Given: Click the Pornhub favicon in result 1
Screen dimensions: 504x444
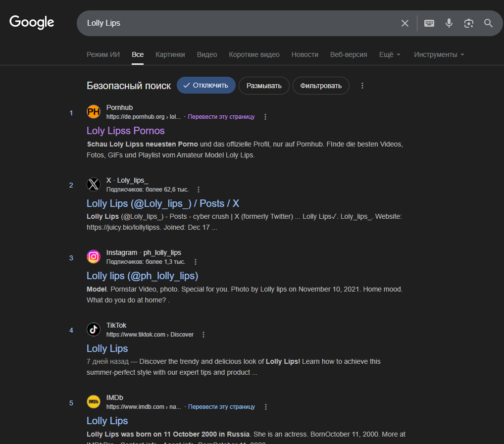Looking at the screenshot, I should click(x=94, y=112).
